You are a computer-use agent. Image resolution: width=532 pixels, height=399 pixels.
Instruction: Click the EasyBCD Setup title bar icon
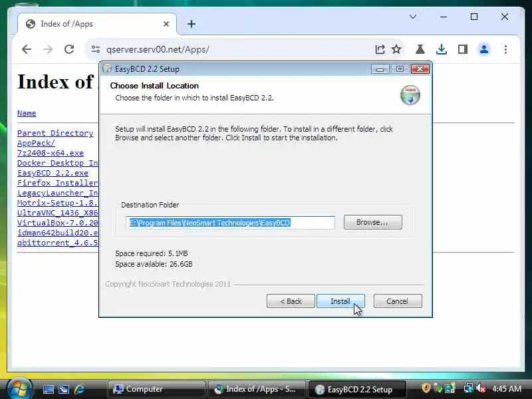[x=107, y=69]
